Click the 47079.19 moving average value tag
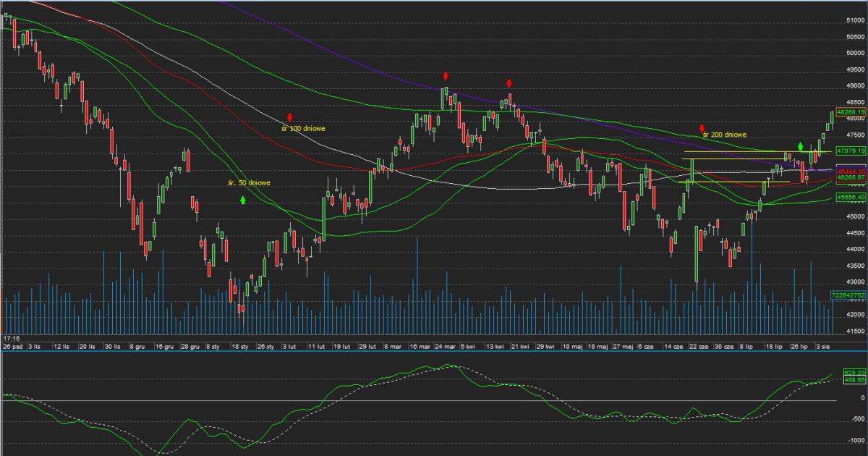 click(x=851, y=151)
